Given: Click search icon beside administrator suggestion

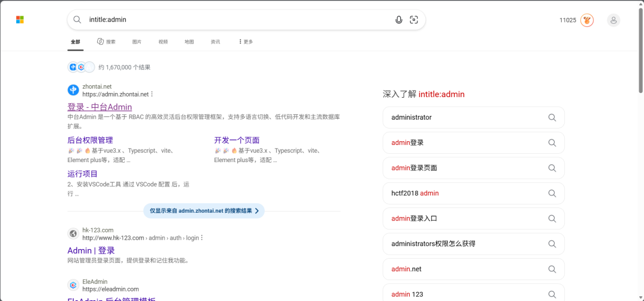Looking at the screenshot, I should [x=552, y=117].
